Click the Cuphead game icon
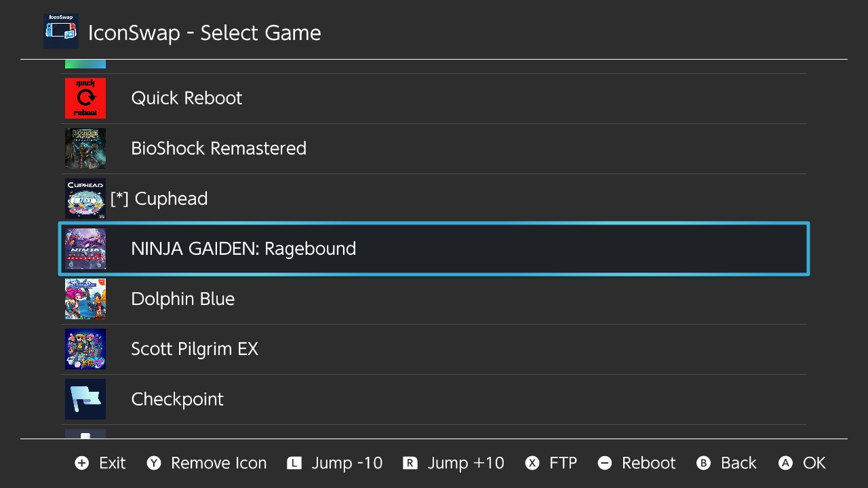The height and width of the screenshot is (488, 868). [85, 199]
